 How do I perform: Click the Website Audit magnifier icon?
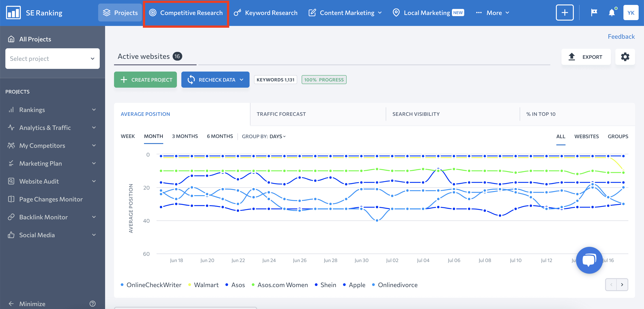click(11, 181)
